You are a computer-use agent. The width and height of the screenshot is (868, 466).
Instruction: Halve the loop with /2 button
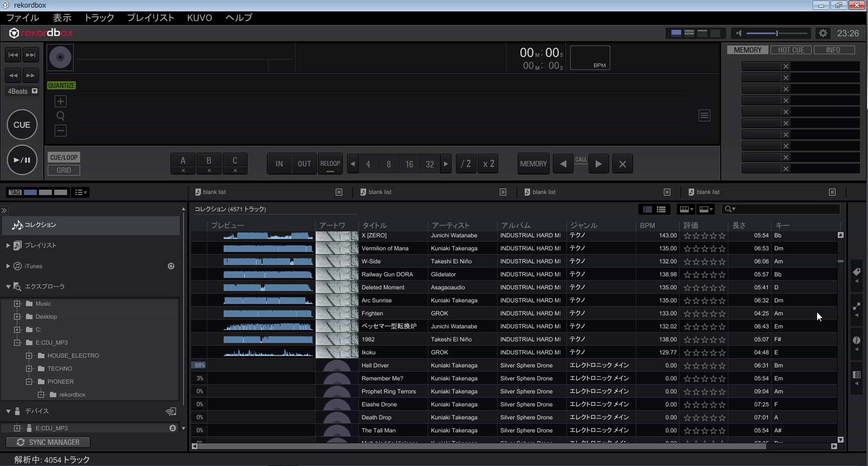pyautogui.click(x=466, y=164)
